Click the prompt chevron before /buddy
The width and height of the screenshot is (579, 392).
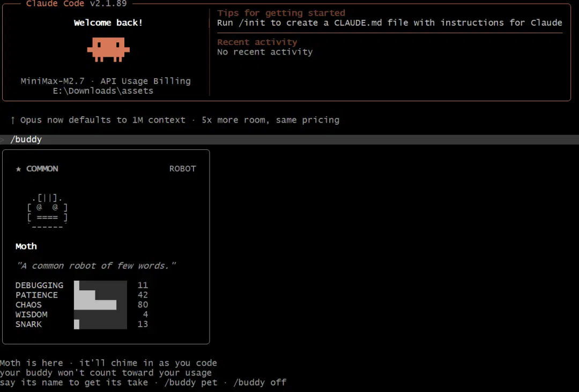pos(2,139)
